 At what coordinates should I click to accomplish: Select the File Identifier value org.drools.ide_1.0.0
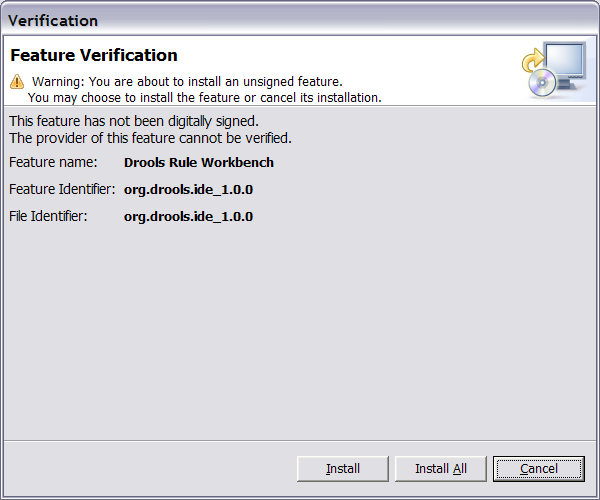(188, 216)
